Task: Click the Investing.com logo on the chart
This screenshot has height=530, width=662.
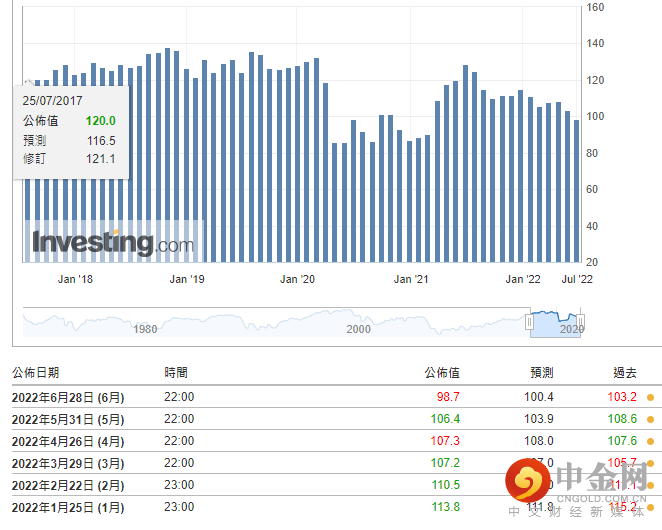Action: (112, 243)
